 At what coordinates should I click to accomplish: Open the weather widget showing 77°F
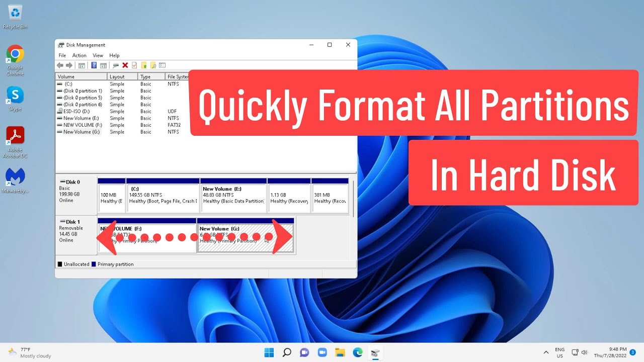[x=30, y=352]
